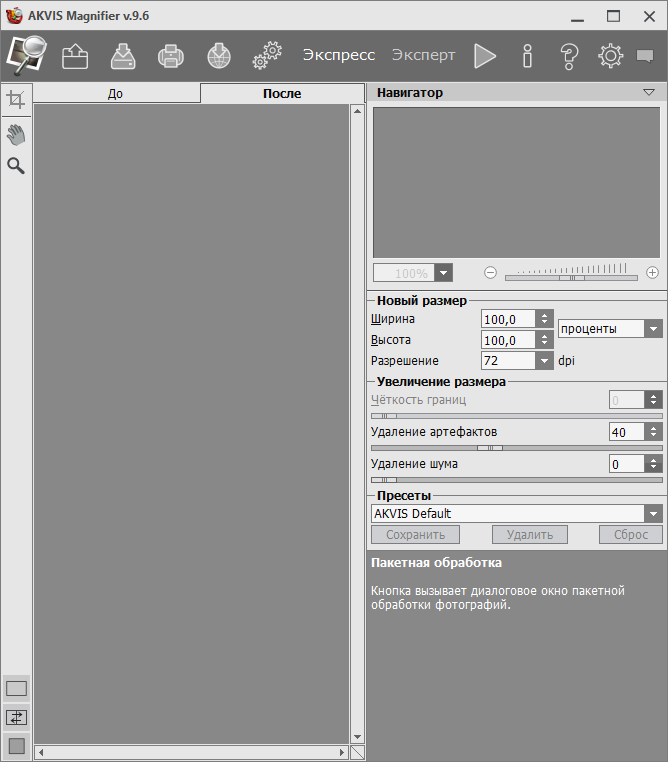Increase Удаление артефактов value

pos(653,428)
